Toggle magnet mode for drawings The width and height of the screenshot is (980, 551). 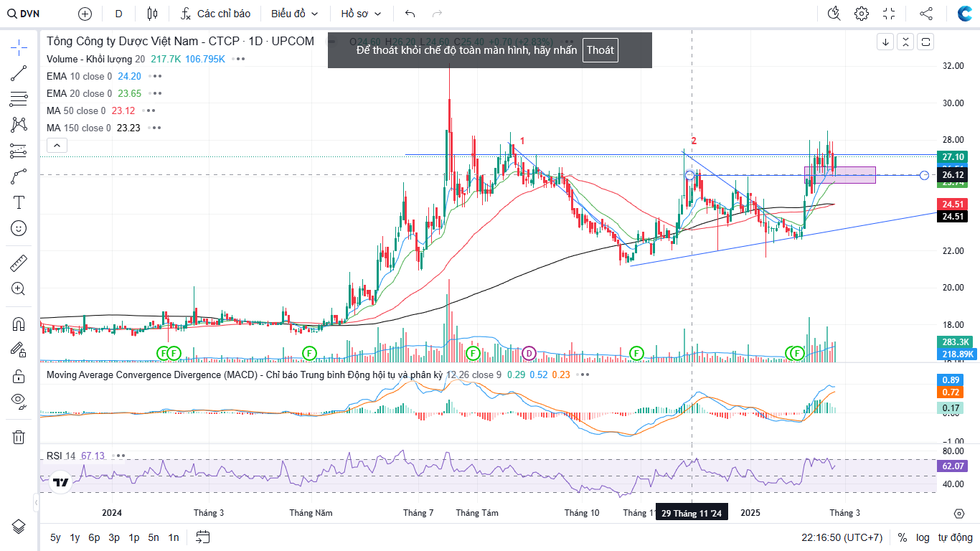19,324
